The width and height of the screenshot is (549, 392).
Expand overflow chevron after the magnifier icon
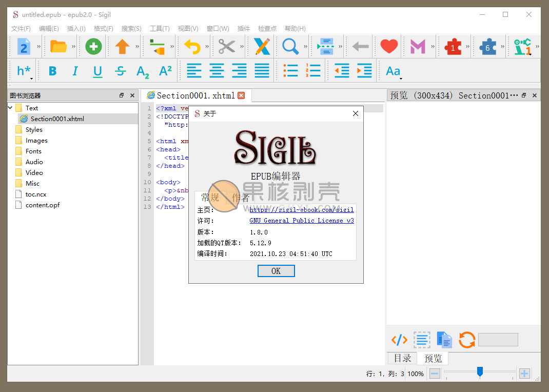(305, 46)
